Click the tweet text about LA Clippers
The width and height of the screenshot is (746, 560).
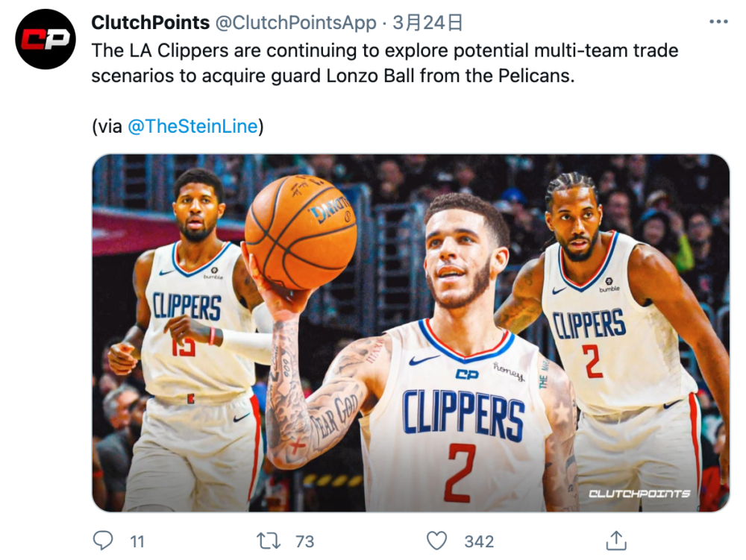[385, 63]
